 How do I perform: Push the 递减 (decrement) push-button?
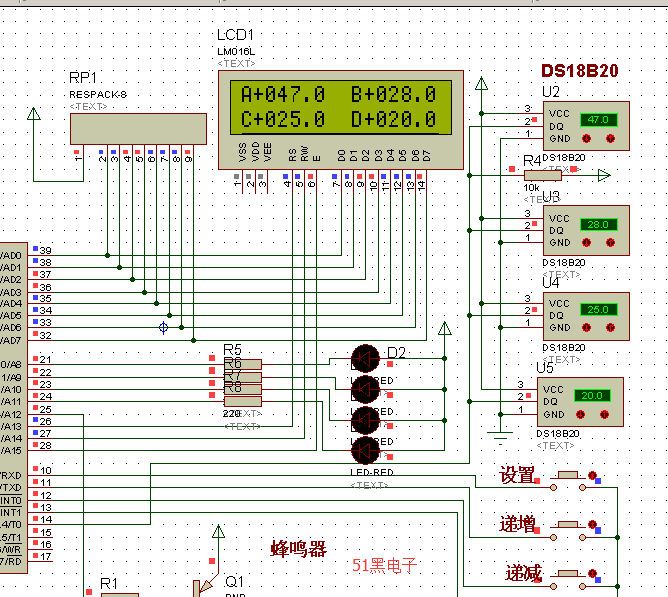[568, 574]
